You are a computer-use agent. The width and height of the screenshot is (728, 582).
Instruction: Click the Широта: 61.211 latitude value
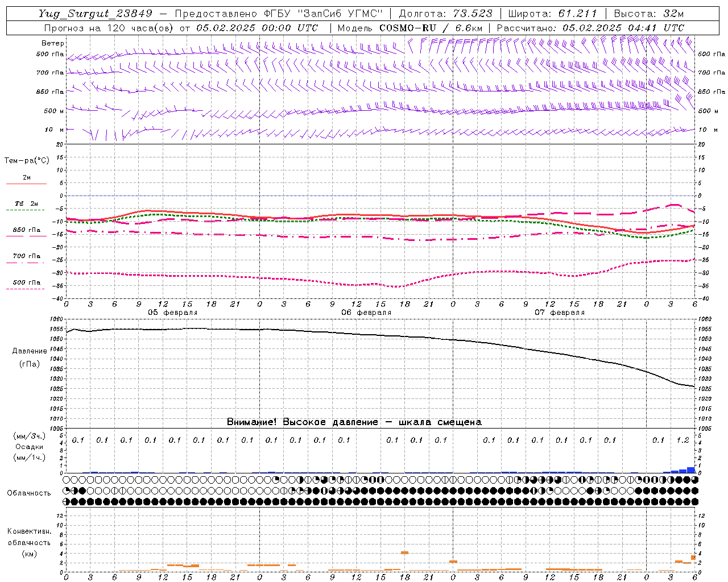point(552,14)
